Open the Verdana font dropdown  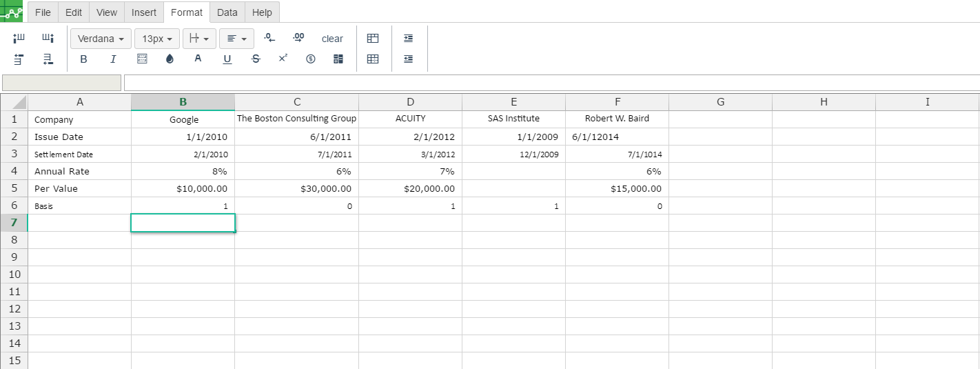(101, 39)
